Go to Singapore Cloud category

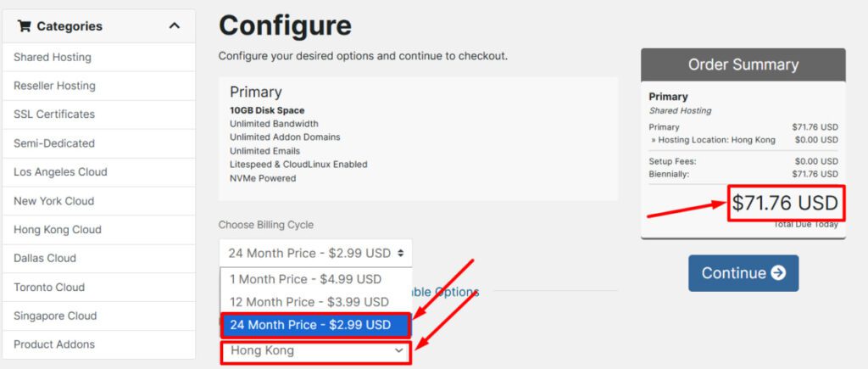[55, 316]
